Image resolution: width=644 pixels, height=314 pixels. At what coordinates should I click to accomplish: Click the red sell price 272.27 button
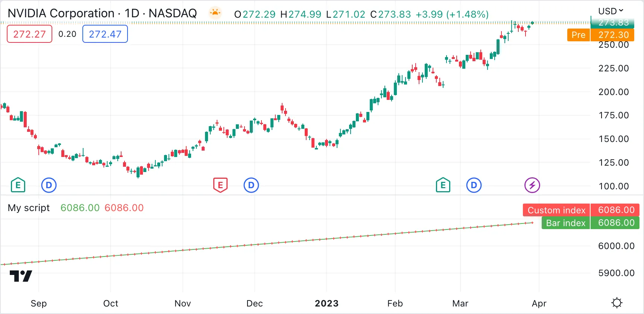pos(29,34)
